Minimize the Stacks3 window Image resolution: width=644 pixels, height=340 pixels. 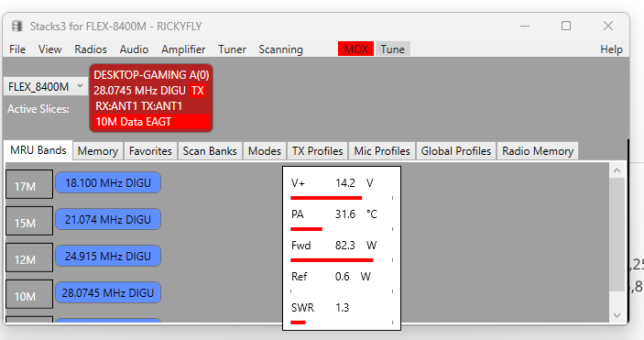(x=525, y=26)
